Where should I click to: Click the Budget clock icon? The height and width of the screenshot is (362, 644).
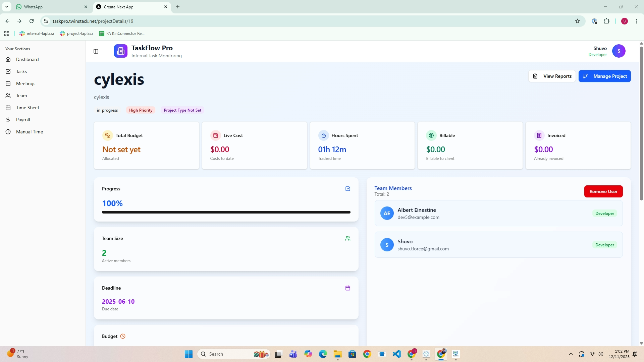(123, 336)
